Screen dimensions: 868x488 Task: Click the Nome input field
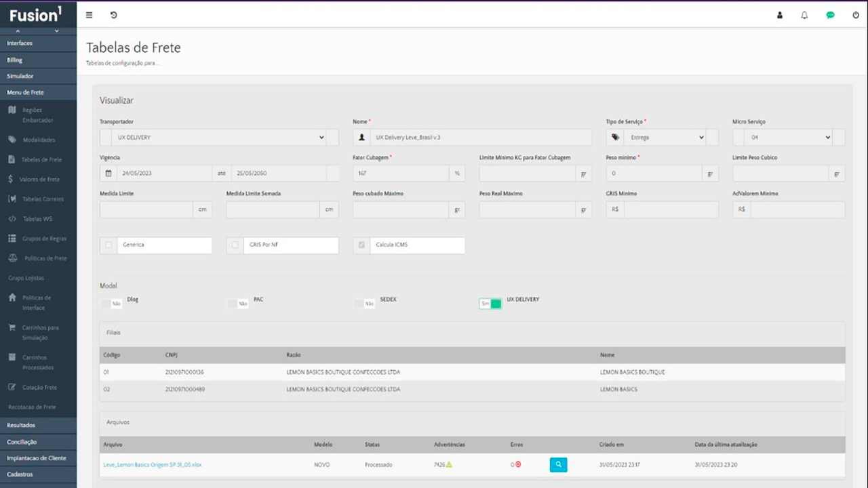click(481, 138)
